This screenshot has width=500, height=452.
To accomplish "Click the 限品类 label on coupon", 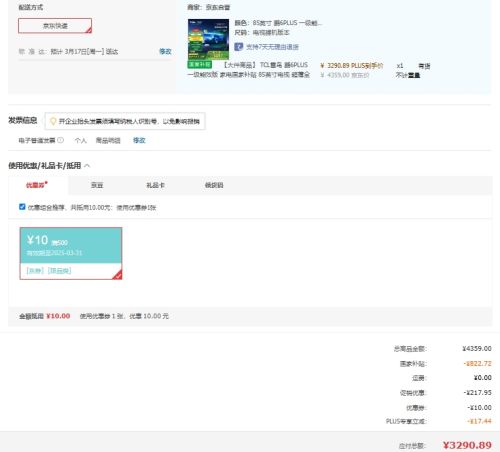I will coord(59,270).
